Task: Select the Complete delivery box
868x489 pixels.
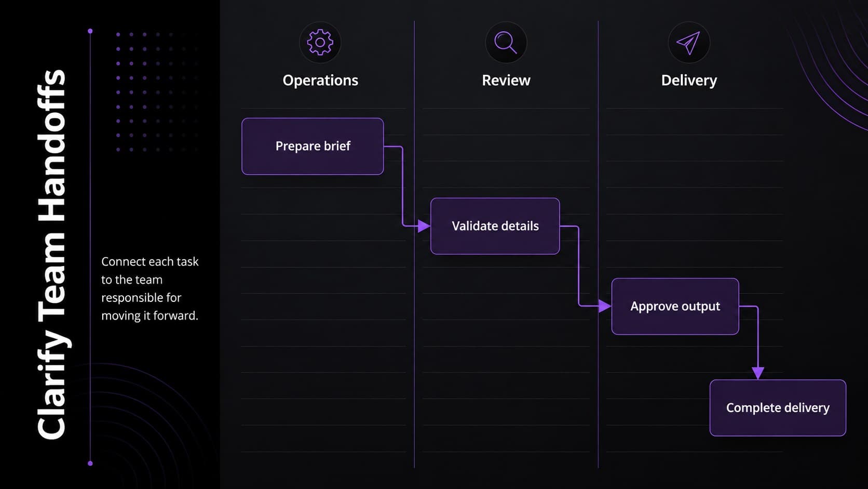Action: (778, 407)
